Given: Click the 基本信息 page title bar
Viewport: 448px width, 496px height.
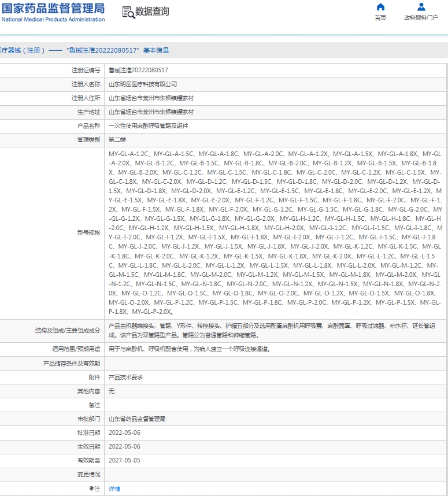Looking at the screenshot, I should pos(224,50).
